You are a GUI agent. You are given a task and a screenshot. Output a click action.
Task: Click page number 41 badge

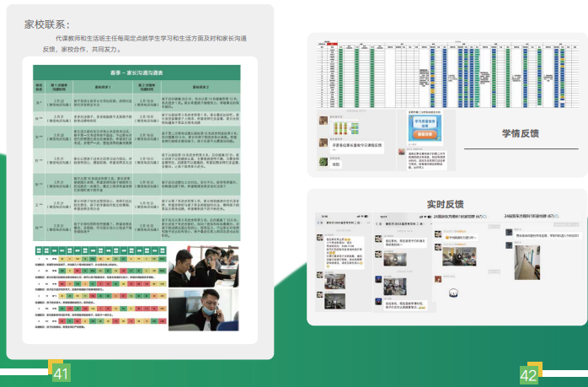click(x=61, y=374)
